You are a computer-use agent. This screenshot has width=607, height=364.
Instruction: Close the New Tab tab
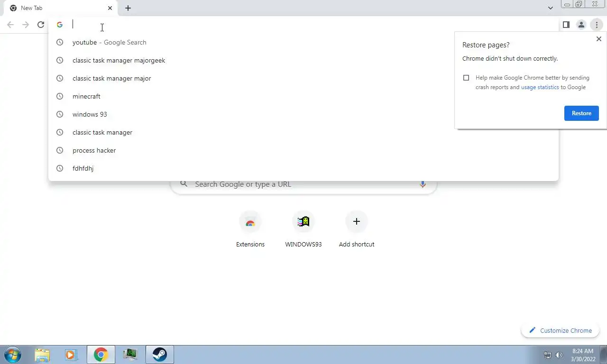point(110,8)
